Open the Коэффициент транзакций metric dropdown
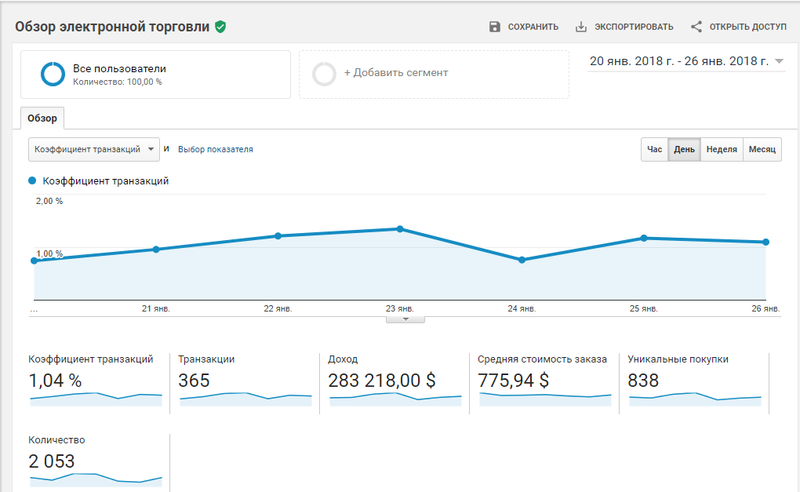This screenshot has height=492, width=800. pos(94,150)
